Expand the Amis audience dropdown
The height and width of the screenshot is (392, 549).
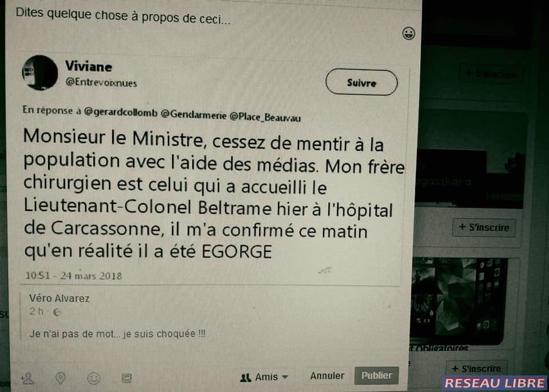(264, 377)
